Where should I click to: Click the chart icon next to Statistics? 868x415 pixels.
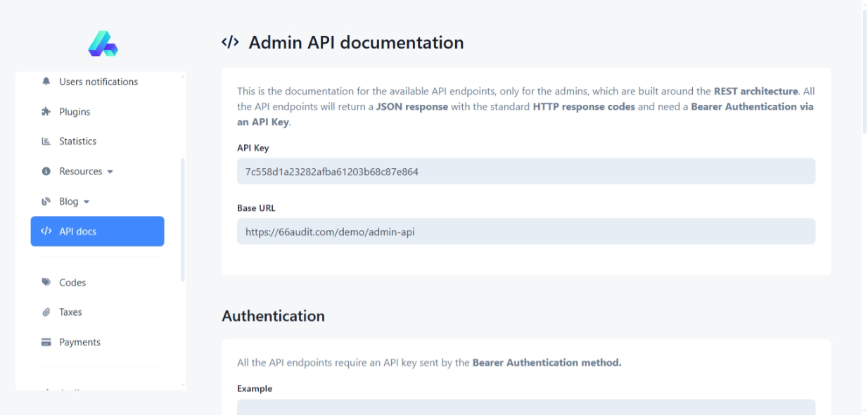[x=46, y=141]
